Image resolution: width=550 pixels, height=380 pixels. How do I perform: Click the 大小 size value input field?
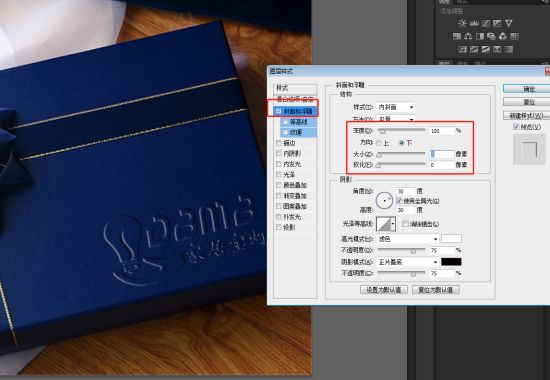pos(442,154)
